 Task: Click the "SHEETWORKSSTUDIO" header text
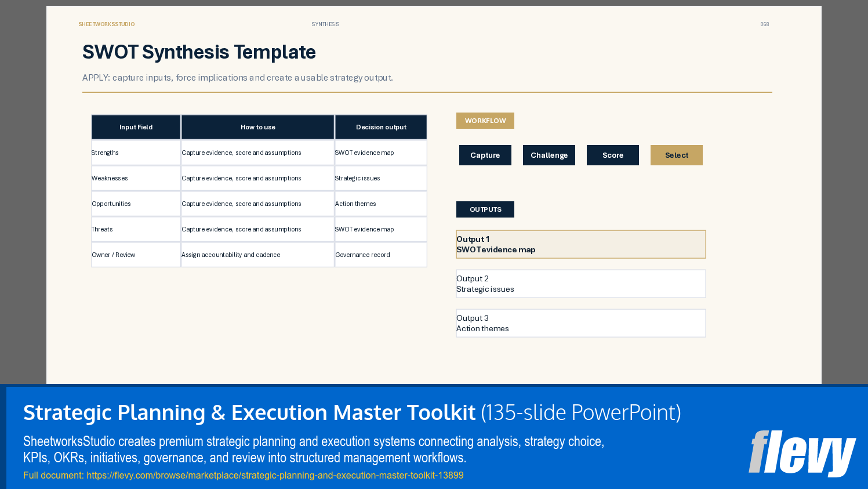tap(107, 24)
